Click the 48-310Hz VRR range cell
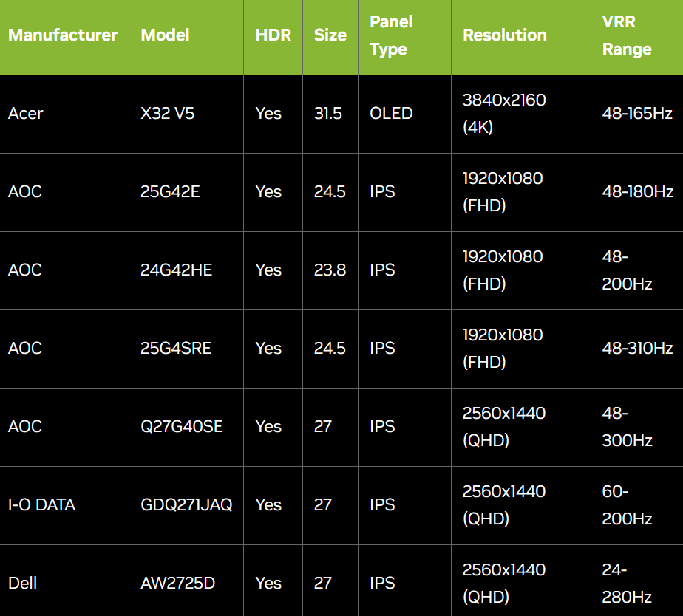The image size is (683, 616). pyautogui.click(x=637, y=349)
